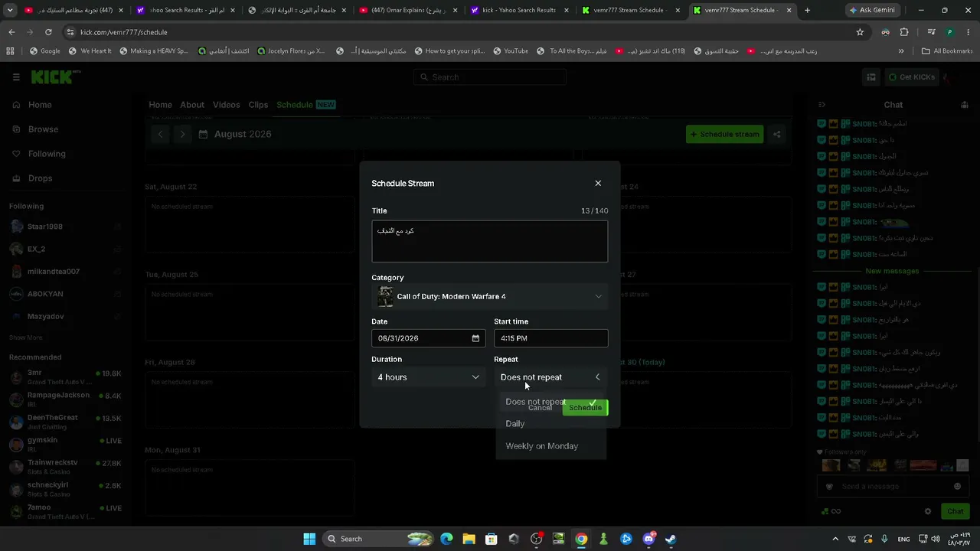
Task: Open the Kick sidebar hamburger menu
Action: pyautogui.click(x=16, y=77)
